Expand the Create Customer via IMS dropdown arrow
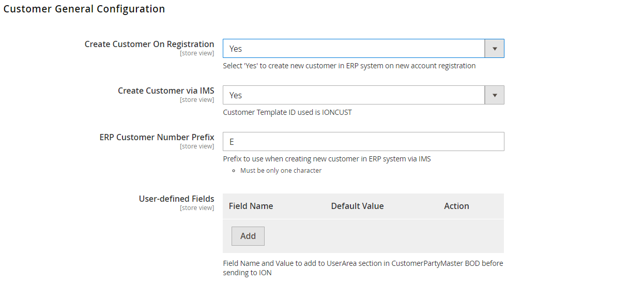 [x=494, y=95]
